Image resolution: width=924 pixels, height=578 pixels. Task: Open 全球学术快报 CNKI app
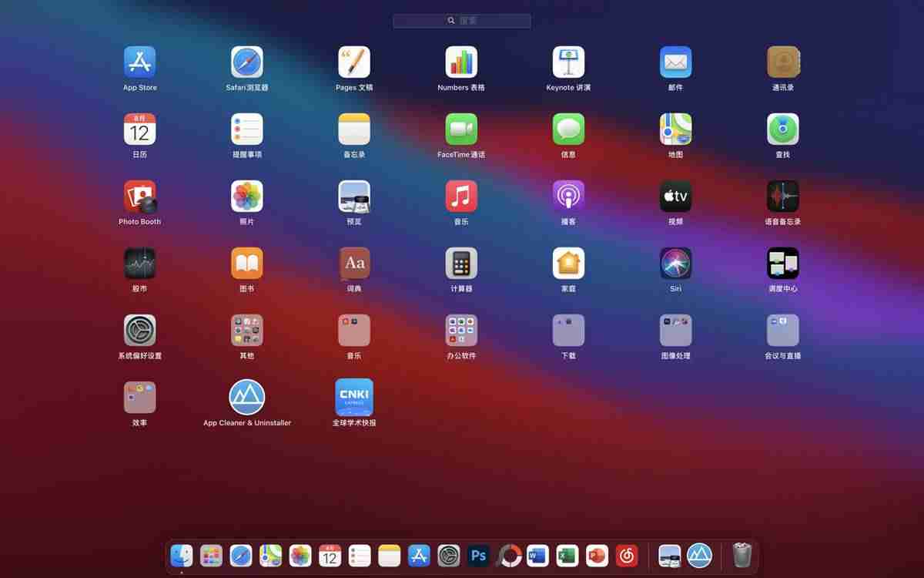coord(354,398)
